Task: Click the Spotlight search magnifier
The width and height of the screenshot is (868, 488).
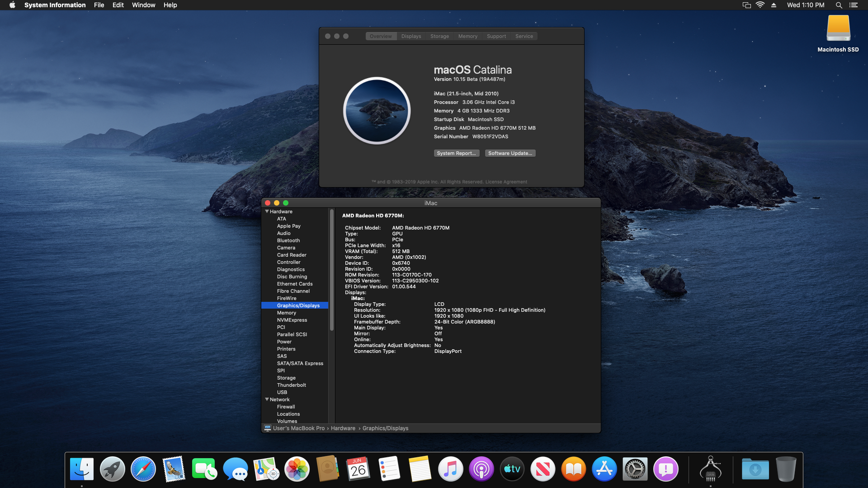Action: click(x=839, y=5)
